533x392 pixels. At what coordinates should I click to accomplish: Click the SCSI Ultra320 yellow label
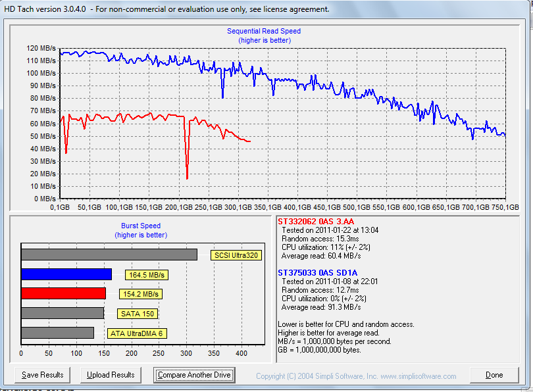pyautogui.click(x=236, y=255)
